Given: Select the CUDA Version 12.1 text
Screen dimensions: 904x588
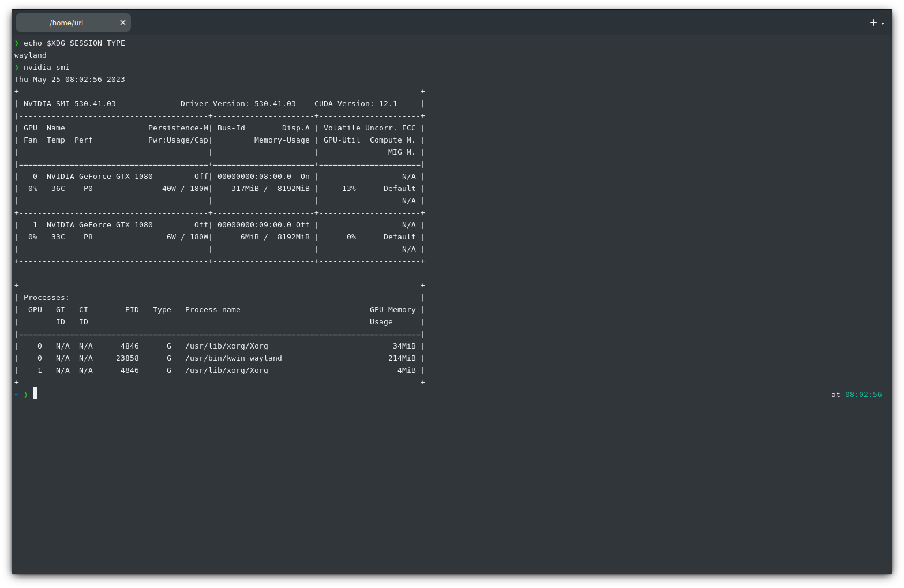Looking at the screenshot, I should point(355,103).
